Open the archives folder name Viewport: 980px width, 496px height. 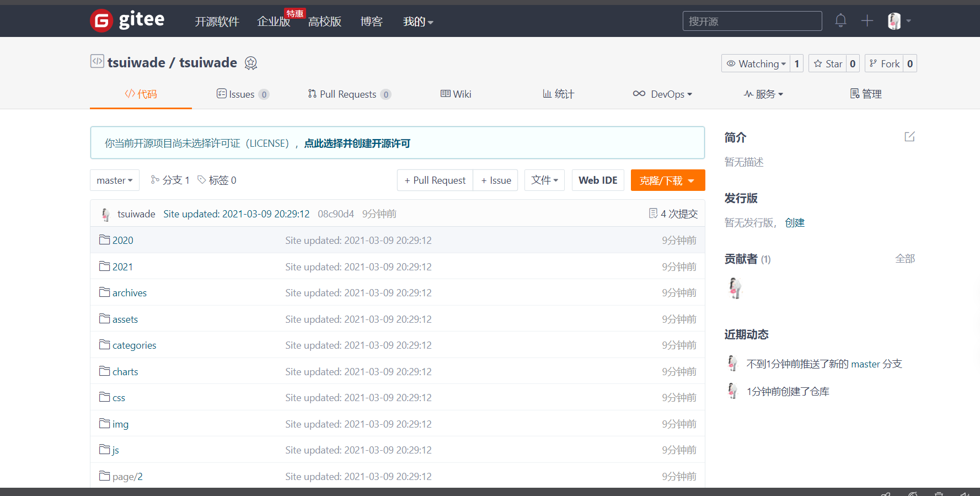pyautogui.click(x=130, y=293)
